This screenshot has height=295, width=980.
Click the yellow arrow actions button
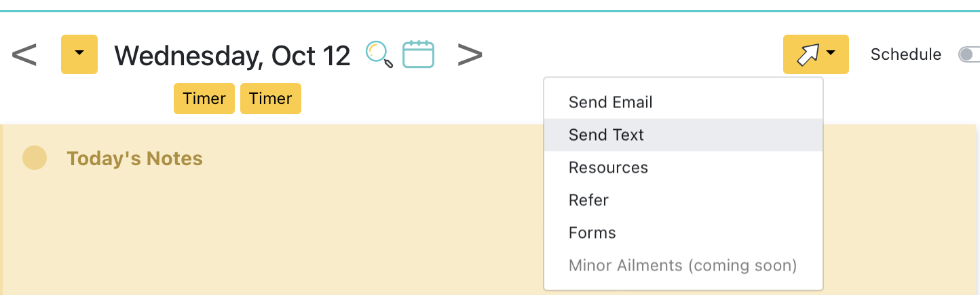816,54
